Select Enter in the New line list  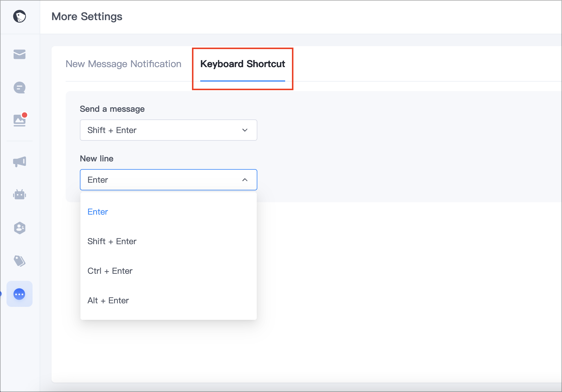(x=98, y=212)
